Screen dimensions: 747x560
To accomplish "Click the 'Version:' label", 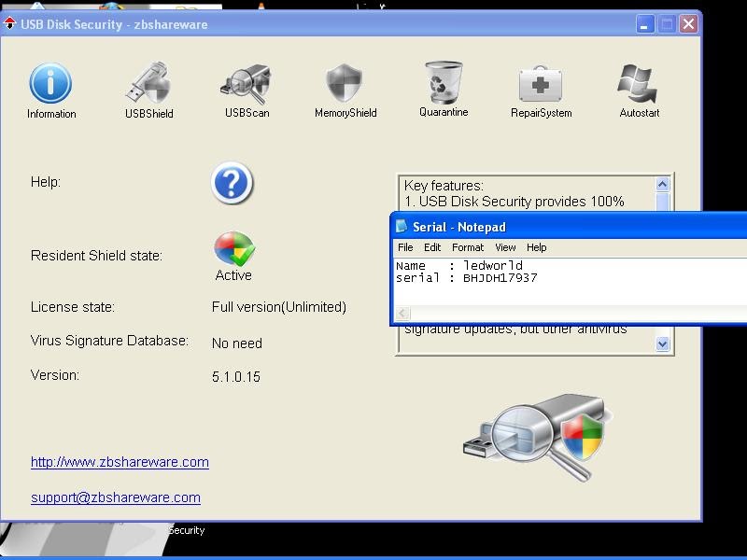I will [x=55, y=375].
